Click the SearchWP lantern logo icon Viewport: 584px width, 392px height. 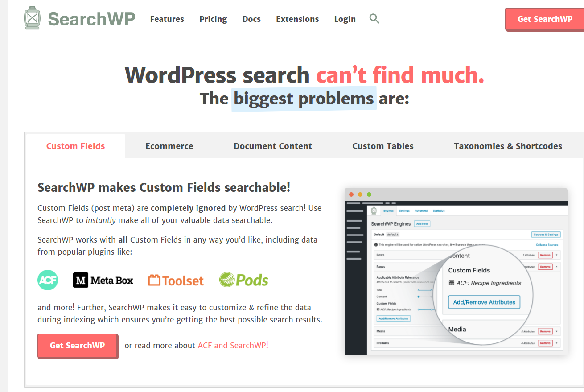[x=33, y=18]
